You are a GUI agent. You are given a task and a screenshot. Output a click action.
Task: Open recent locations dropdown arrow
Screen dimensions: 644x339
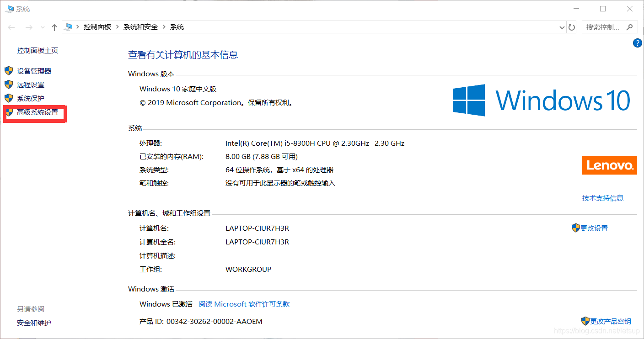click(43, 27)
